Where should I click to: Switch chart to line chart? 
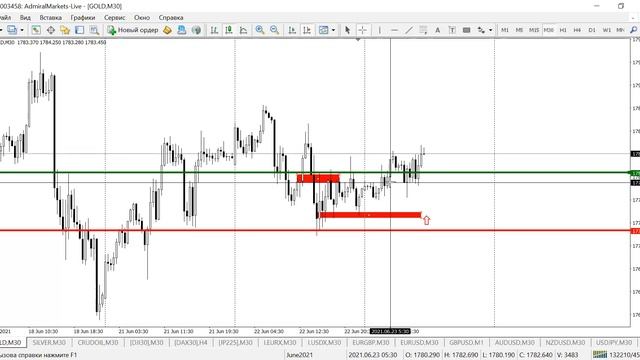click(243, 30)
